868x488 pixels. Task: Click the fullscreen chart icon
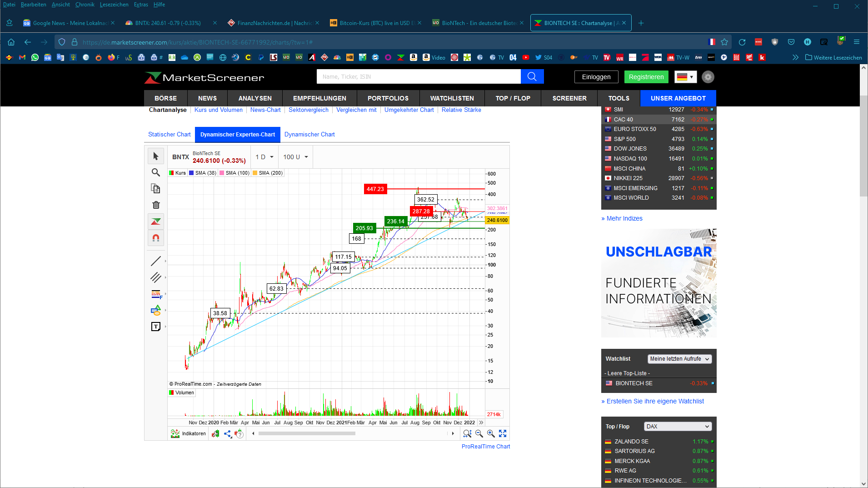click(503, 433)
